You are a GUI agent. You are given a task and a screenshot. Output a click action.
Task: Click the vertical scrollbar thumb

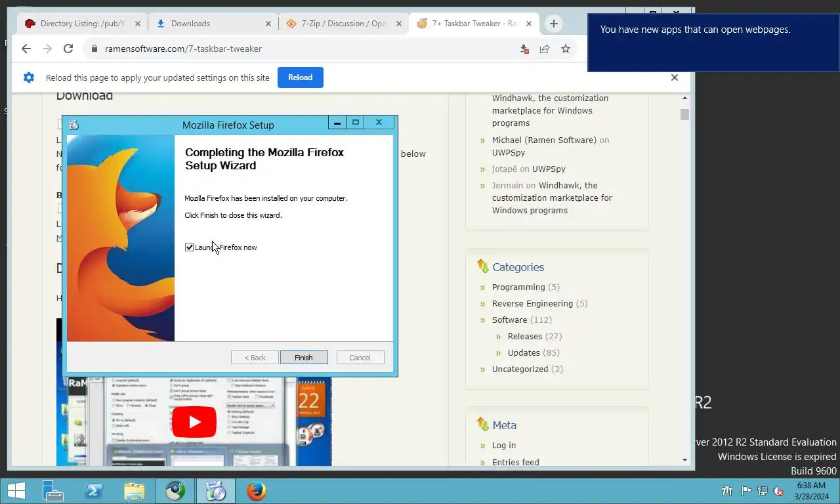coord(684,115)
